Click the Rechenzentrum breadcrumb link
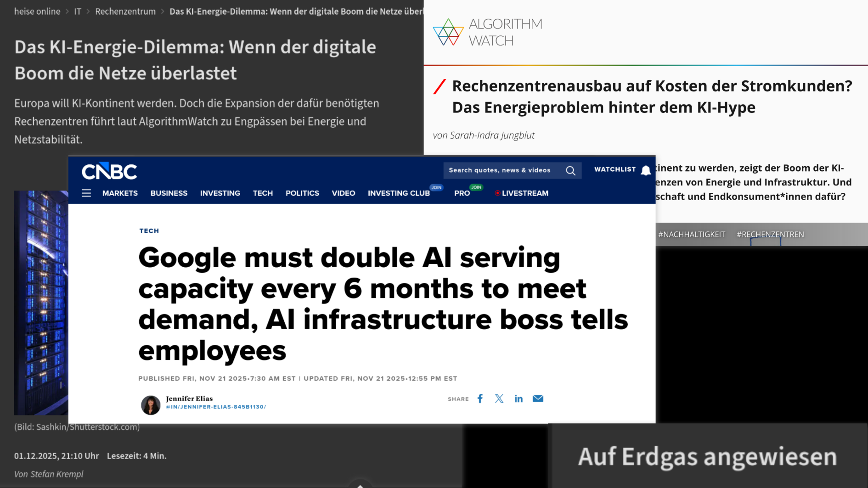 125,11
